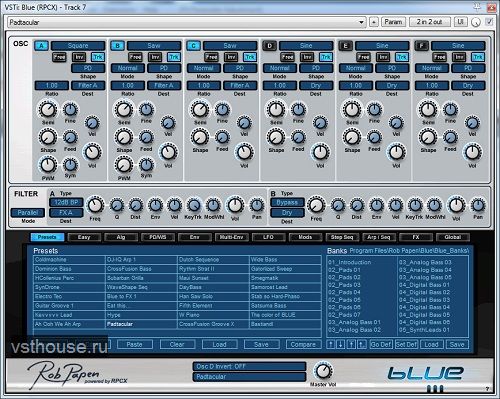Enable oscillator E with its letter button
The image size is (500, 399).
point(345,46)
